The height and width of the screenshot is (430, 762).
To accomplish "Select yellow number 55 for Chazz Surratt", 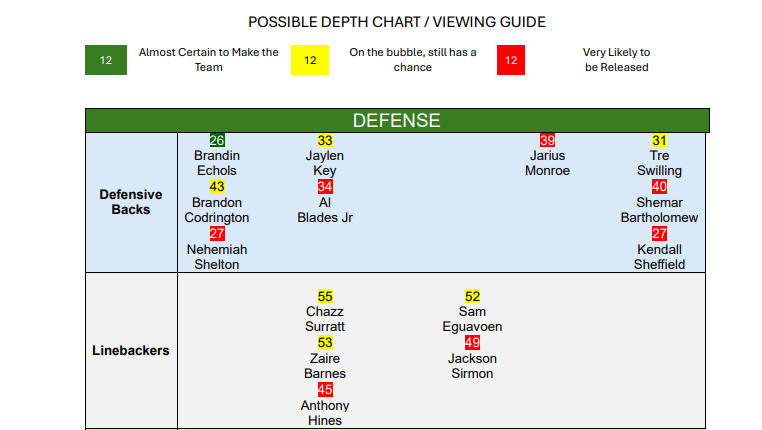I will click(x=325, y=296).
